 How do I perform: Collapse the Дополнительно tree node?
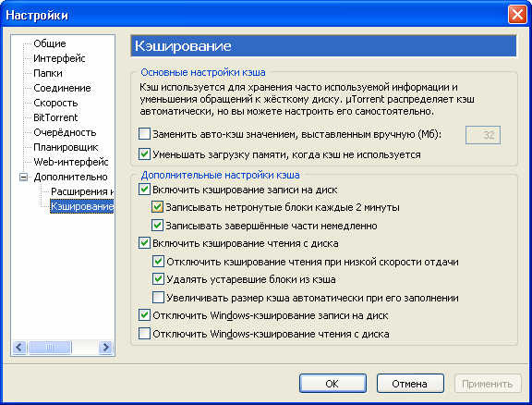coord(23,177)
